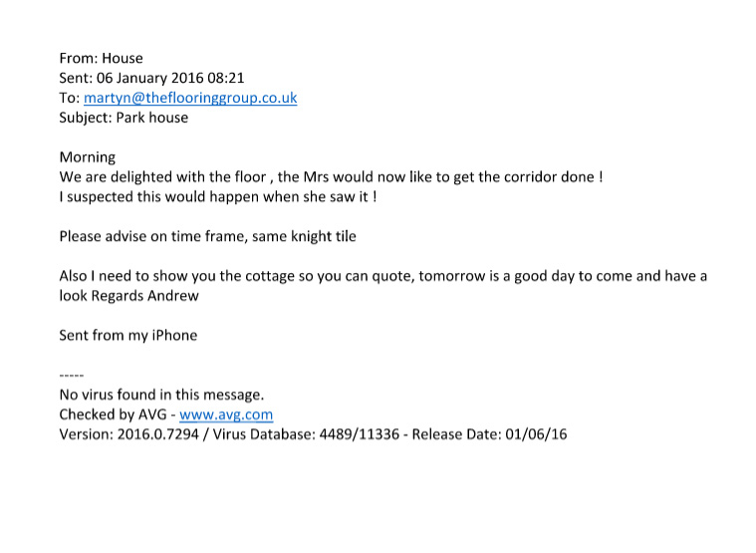Click the line starting "Also I need to show"

[382, 276]
